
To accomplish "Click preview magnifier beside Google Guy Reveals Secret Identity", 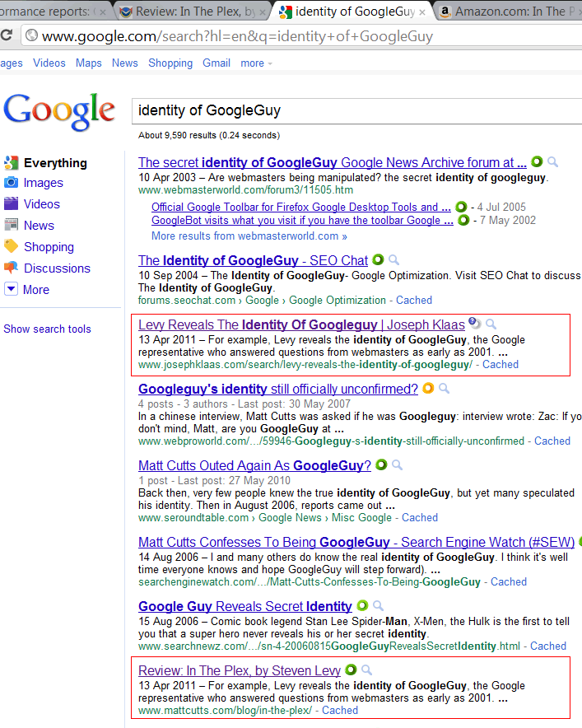I will click(x=378, y=606).
